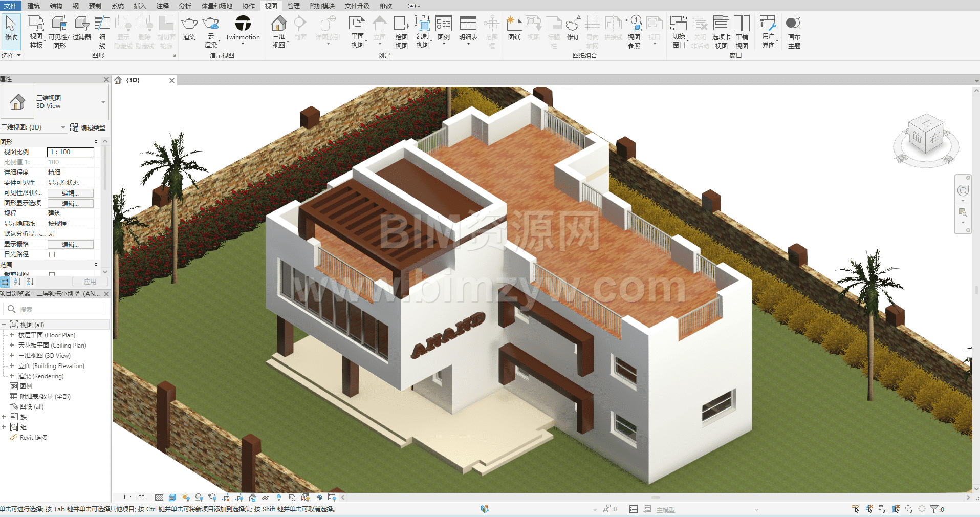Image resolution: width=980 pixels, height=517 pixels.
Task: Click the 明细表 (Schedules) icon
Action: click(468, 24)
